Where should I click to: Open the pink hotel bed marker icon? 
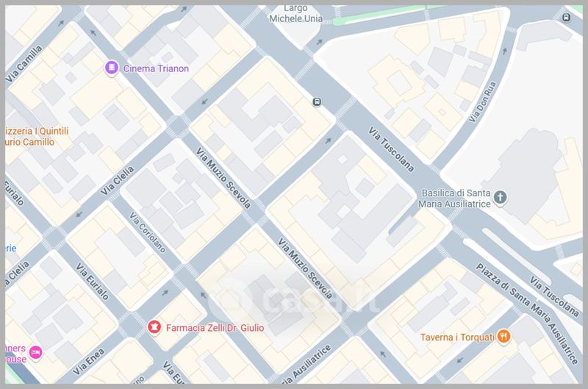35,353
